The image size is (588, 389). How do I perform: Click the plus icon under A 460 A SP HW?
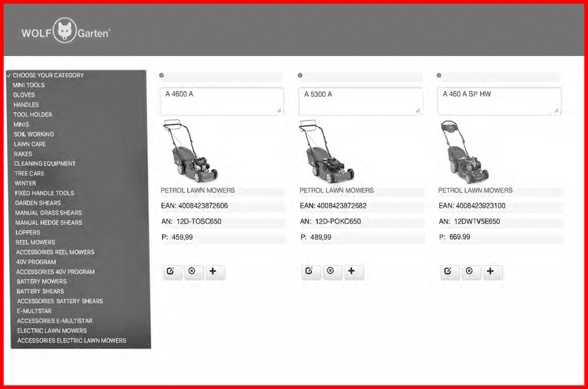(490, 271)
